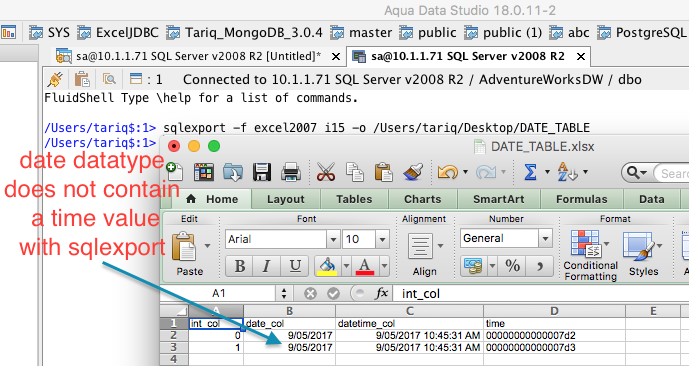Click the undo arrow icon
This screenshot has width=689, height=366.
tap(448, 172)
